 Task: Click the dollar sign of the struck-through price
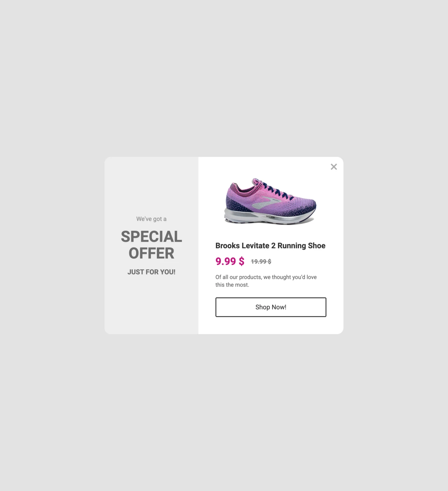point(269,262)
